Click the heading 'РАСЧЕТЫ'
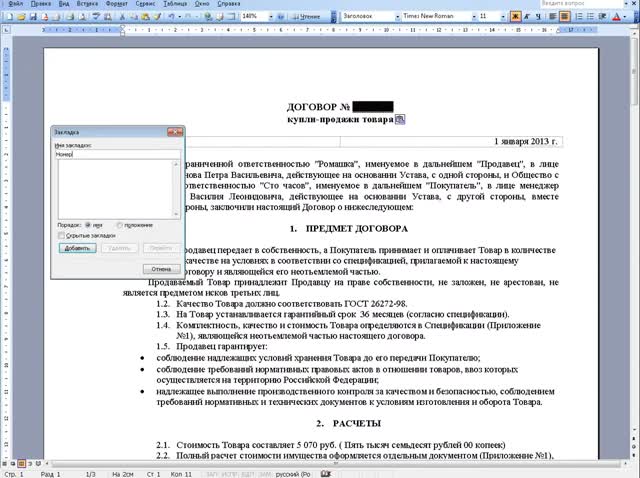640x478 pixels. click(x=357, y=424)
